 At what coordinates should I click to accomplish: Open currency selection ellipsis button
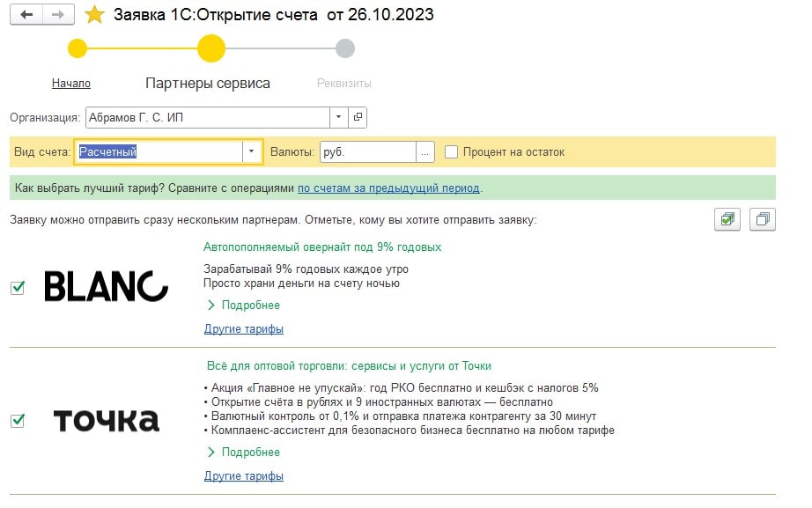point(424,152)
